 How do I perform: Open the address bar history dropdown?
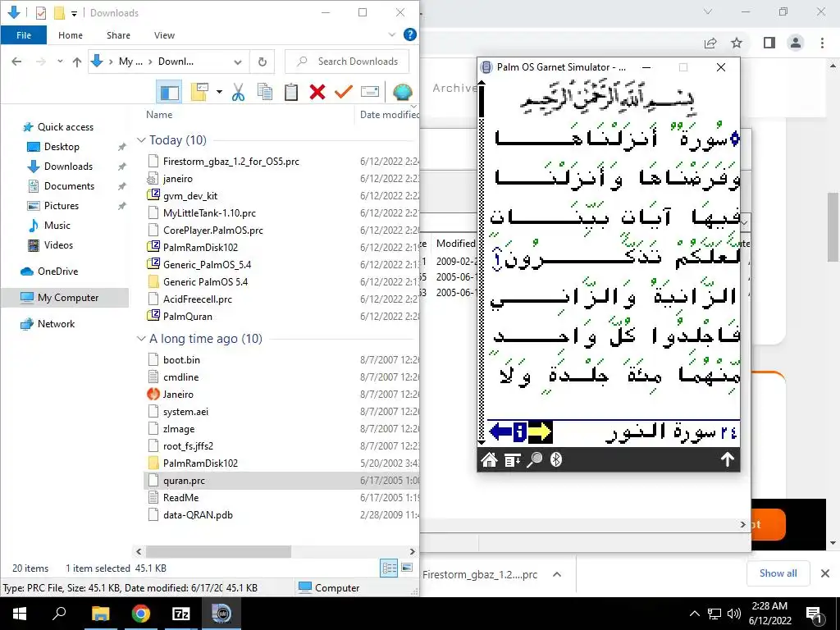(238, 62)
